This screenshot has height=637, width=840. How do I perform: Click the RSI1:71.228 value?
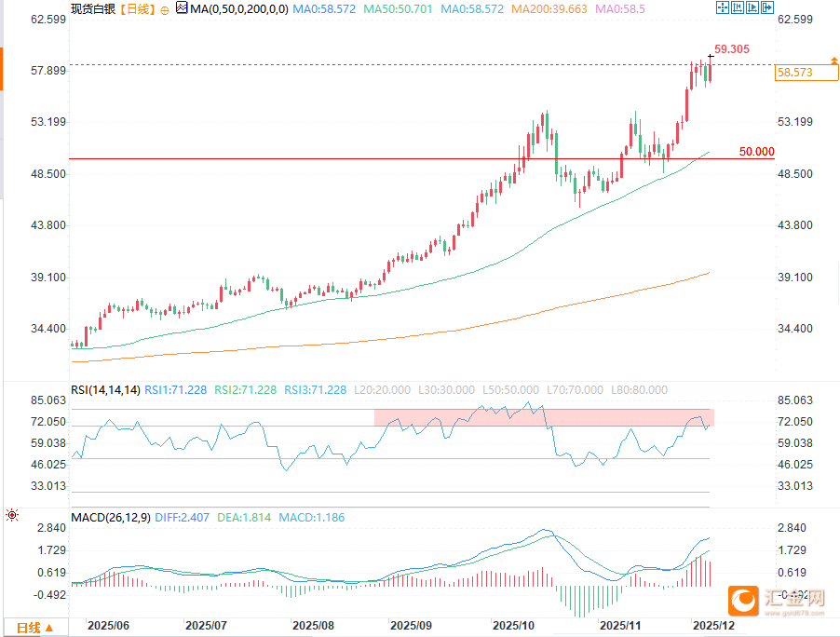pyautogui.click(x=176, y=390)
